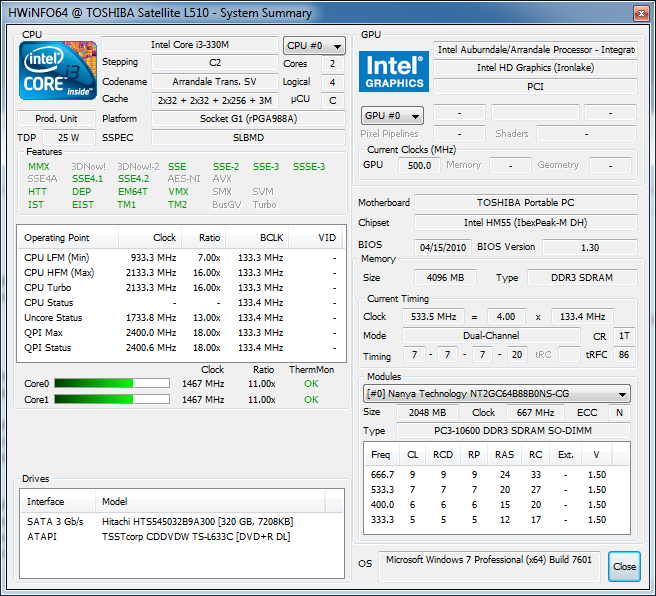Select the 400.0 frequency timing row
Viewport: 656px width, 596px height.
[x=497, y=505]
